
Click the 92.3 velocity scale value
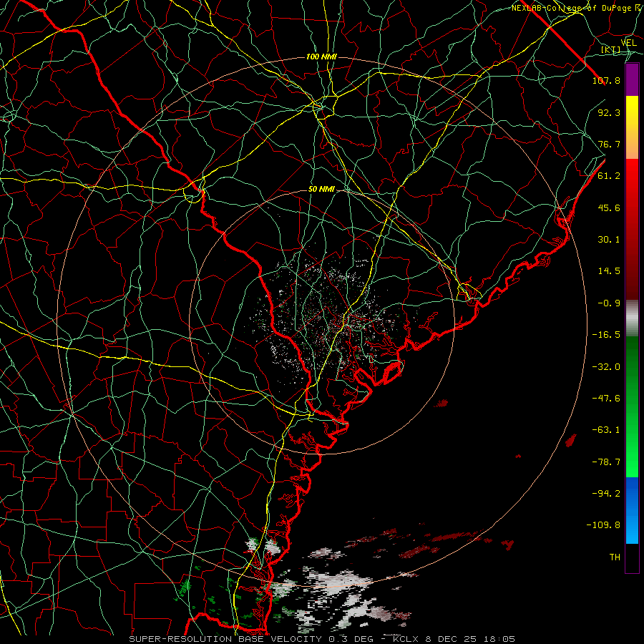coord(609,112)
